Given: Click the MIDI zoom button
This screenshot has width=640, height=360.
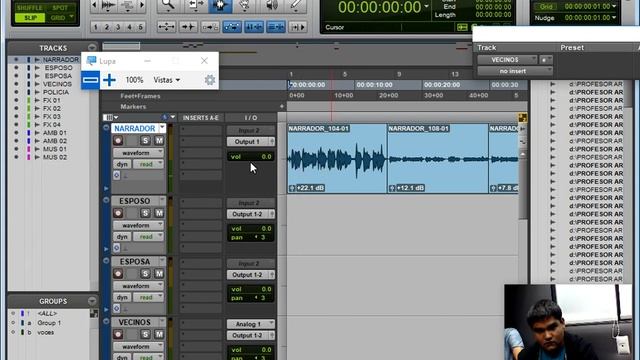Looking at the screenshot, I should tap(127, 5).
